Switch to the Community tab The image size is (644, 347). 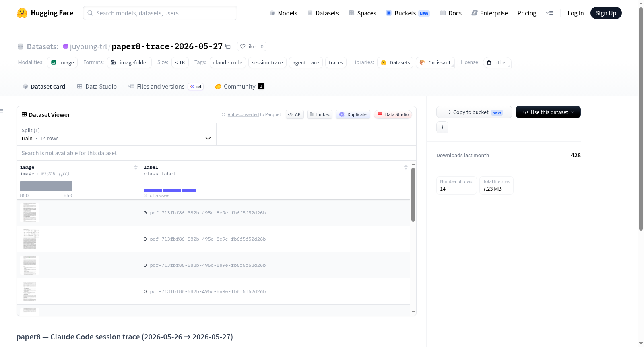[239, 86]
